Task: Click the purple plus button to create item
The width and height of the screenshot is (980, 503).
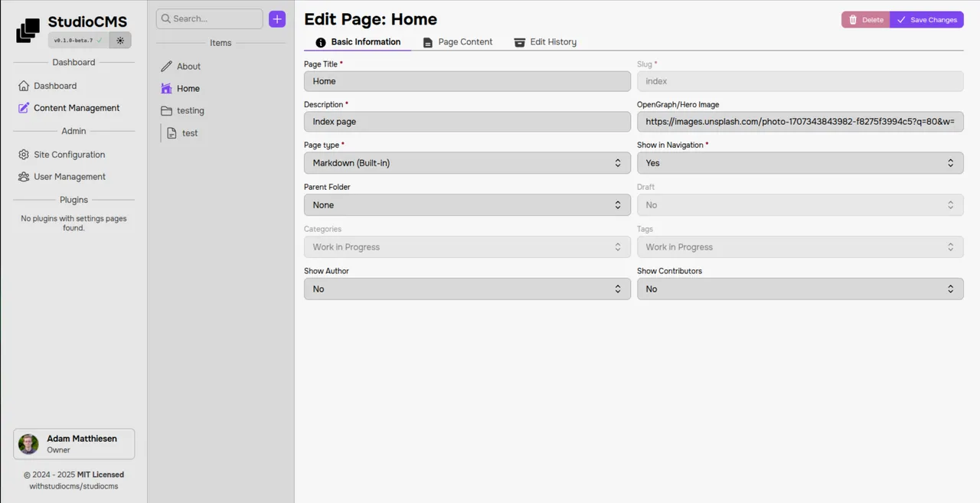Action: (277, 18)
